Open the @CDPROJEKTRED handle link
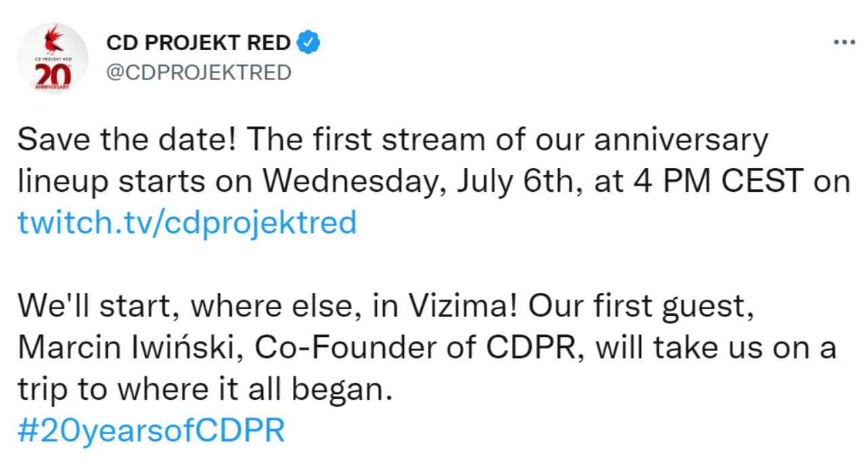Image resolution: width=868 pixels, height=467 pixels. click(199, 72)
